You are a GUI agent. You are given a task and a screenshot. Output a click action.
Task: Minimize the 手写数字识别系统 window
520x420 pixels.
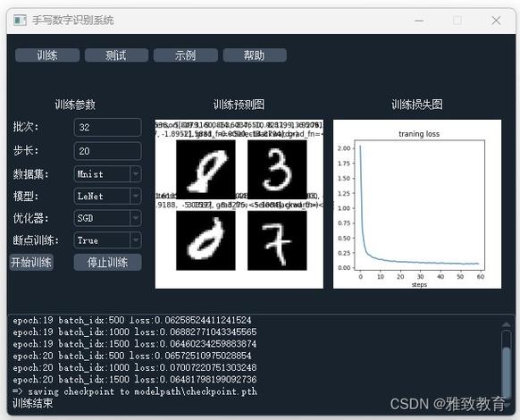(x=419, y=21)
